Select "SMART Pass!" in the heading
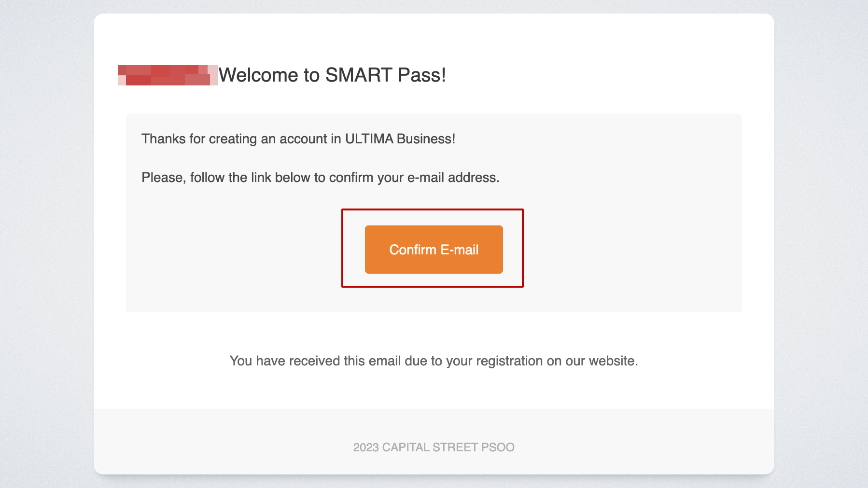Screen dimensions: 868x488 pyautogui.click(x=385, y=75)
